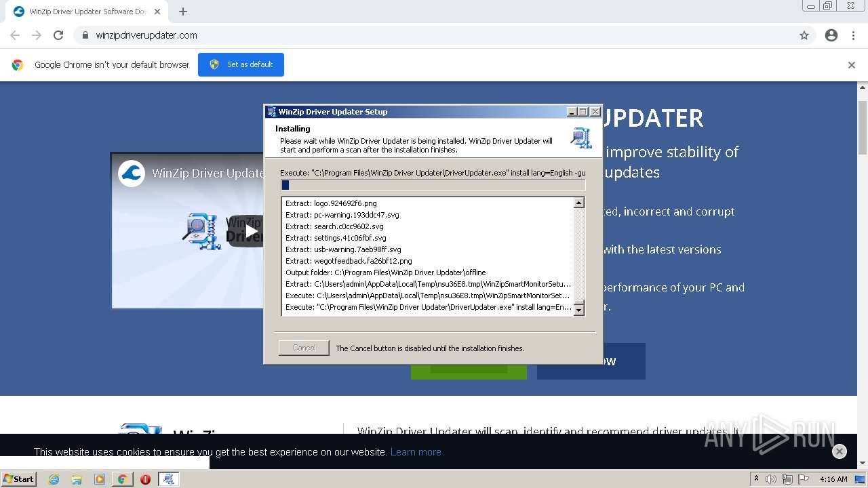
Task: Click the installer icon in dialog header
Action: tap(581, 138)
